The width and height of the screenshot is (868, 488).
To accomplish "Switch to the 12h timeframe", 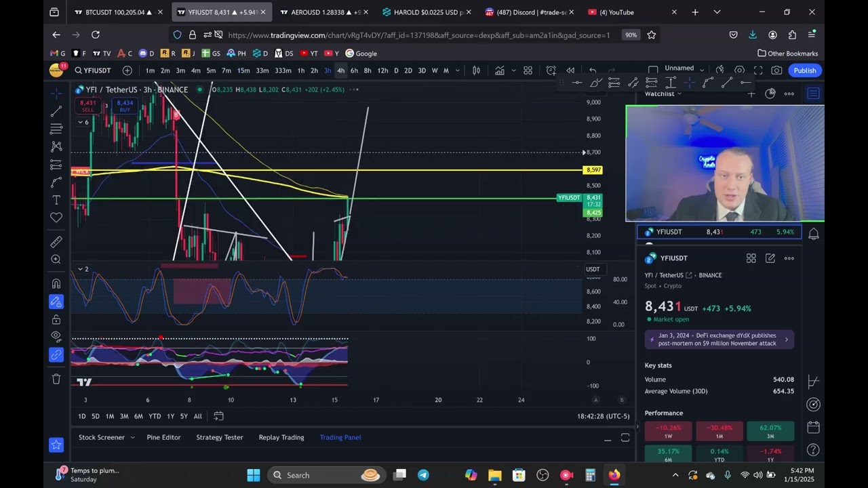I will [x=383, y=70].
